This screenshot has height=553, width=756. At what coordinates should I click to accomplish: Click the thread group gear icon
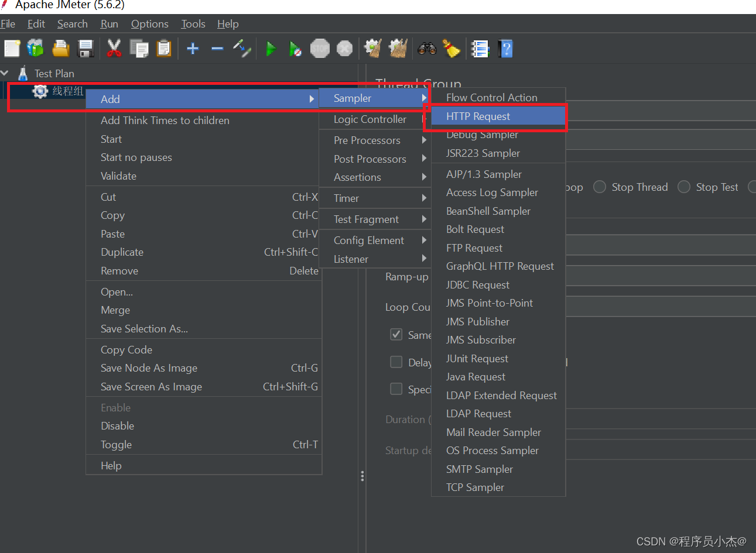[40, 91]
